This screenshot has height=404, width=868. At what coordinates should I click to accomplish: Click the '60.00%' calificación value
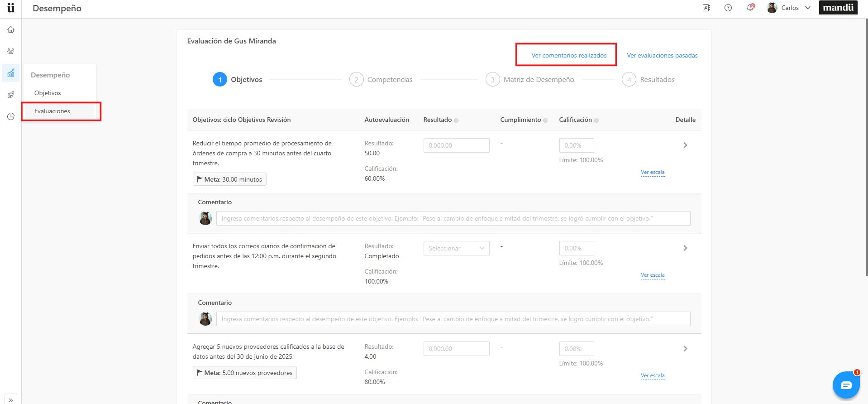[375, 178]
